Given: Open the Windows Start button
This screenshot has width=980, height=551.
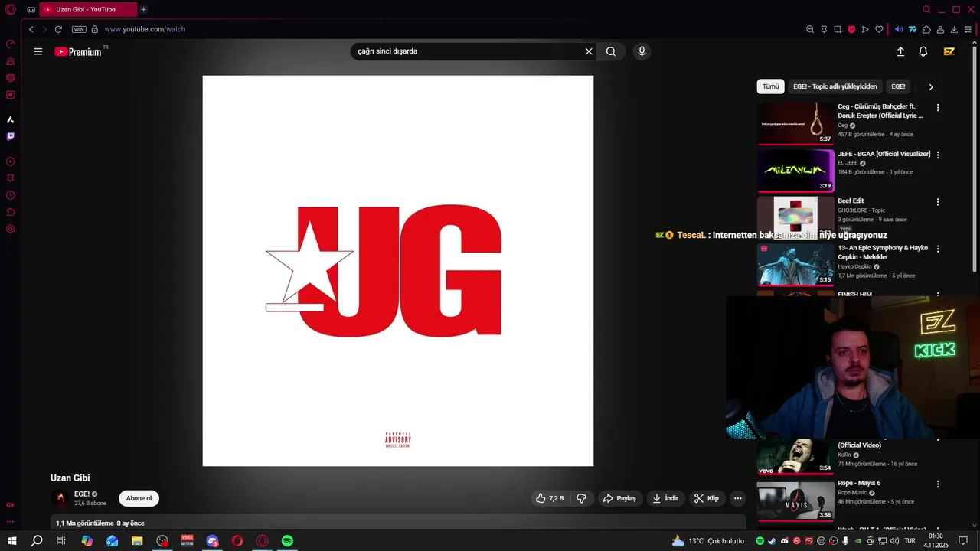Looking at the screenshot, I should click(12, 541).
